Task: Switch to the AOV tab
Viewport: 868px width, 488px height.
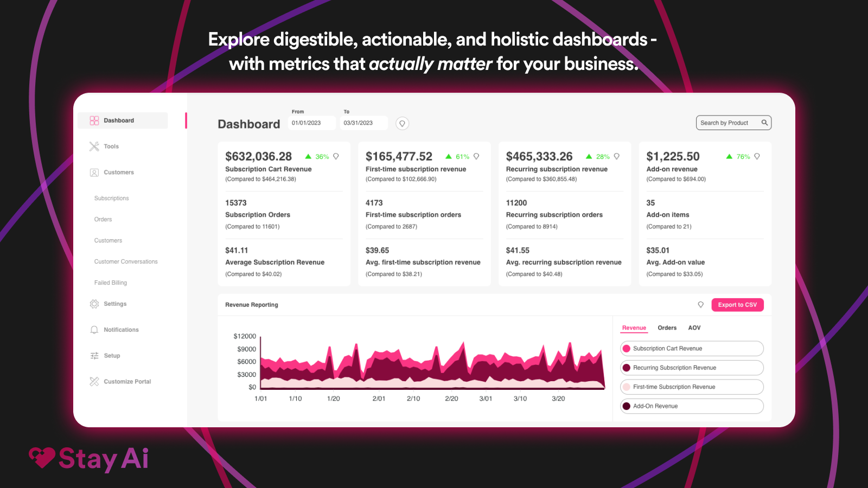Action: (694, 328)
